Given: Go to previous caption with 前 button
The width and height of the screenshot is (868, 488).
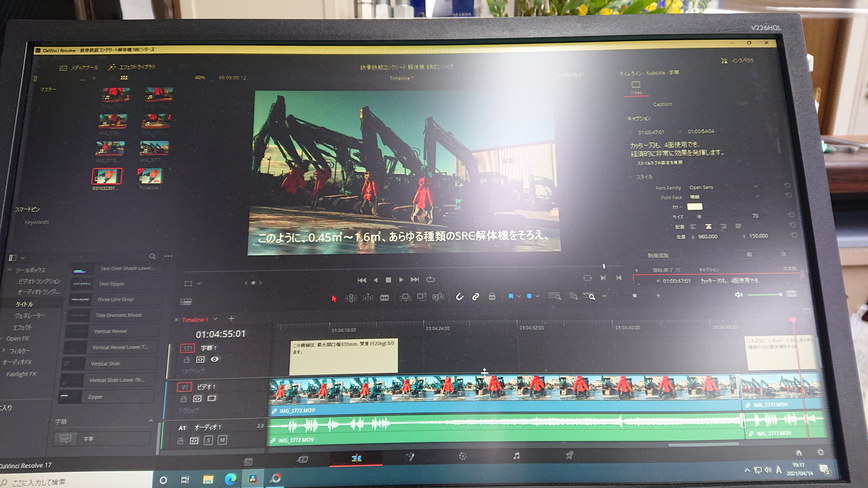Looking at the screenshot, I should tap(749, 254).
